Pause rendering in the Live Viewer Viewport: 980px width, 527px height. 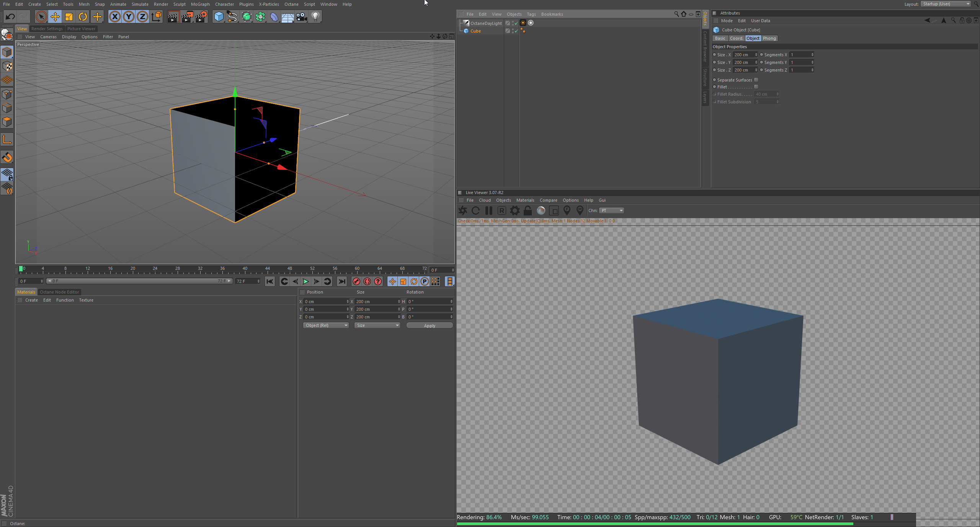point(488,210)
